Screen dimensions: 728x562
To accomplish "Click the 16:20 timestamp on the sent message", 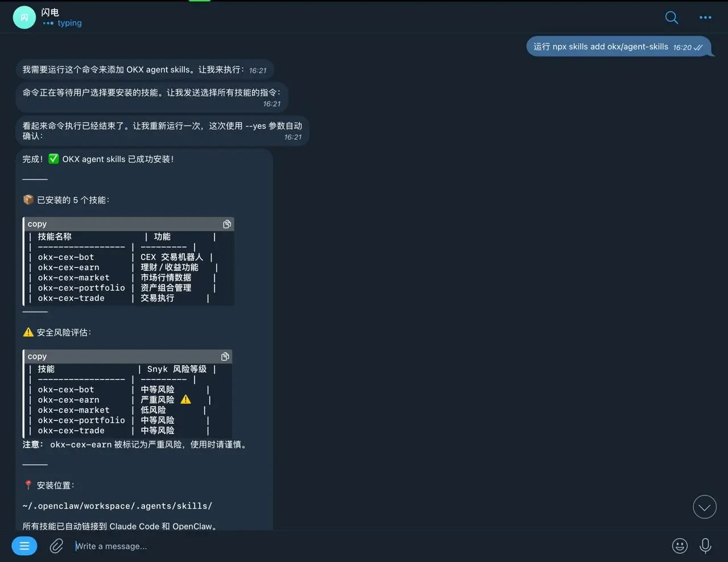I will (x=682, y=48).
